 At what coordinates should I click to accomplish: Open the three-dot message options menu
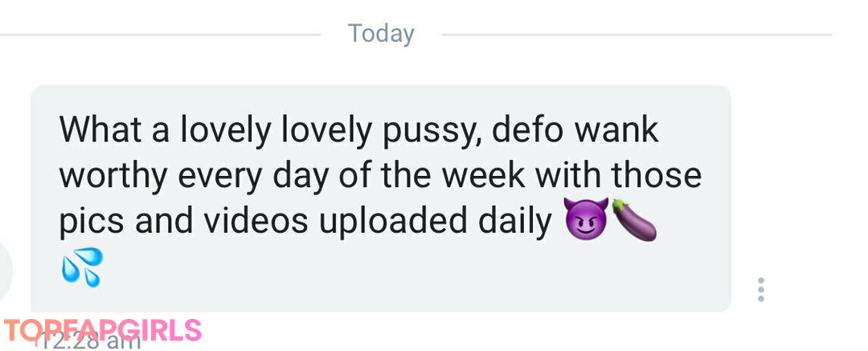coord(761,289)
